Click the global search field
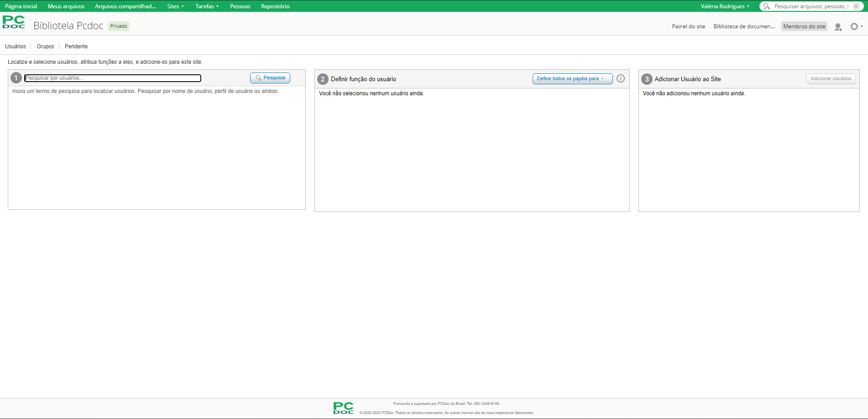868x419 pixels. (811, 6)
